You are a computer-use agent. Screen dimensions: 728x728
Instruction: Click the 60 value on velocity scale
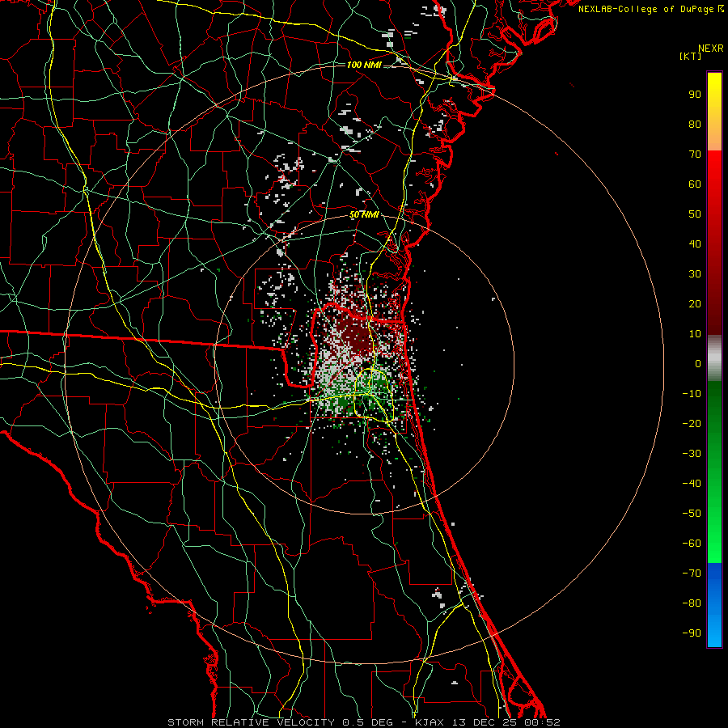[x=695, y=184]
